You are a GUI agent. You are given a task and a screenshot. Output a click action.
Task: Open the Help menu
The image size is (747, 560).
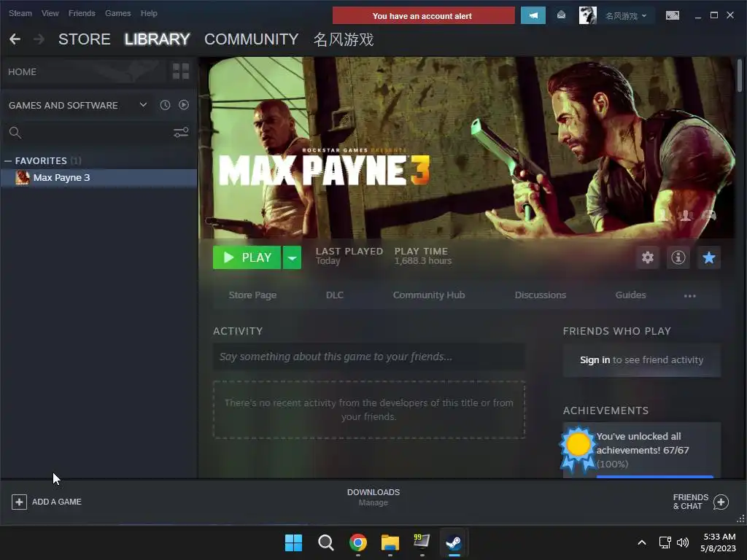(x=149, y=13)
